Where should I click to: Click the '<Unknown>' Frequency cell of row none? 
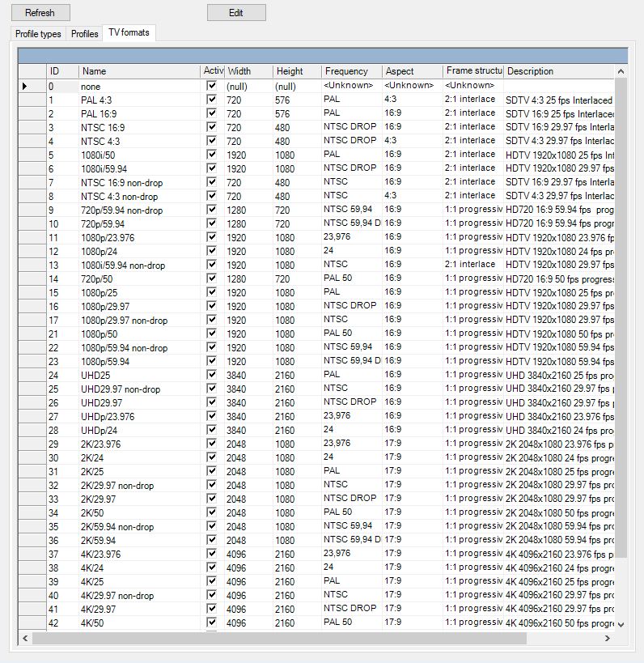point(352,87)
